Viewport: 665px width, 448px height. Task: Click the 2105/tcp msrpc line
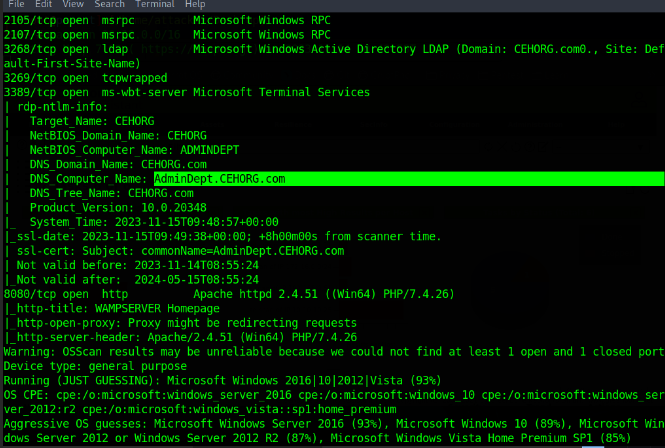pyautogui.click(x=150, y=19)
